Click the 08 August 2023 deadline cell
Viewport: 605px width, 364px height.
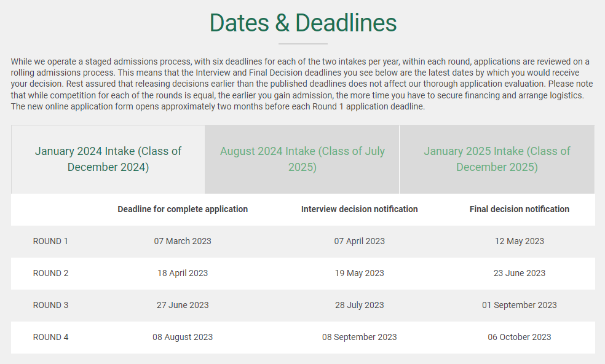point(183,338)
